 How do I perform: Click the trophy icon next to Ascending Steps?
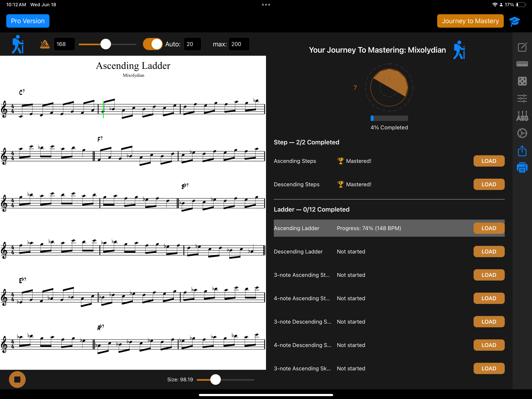coord(341,161)
